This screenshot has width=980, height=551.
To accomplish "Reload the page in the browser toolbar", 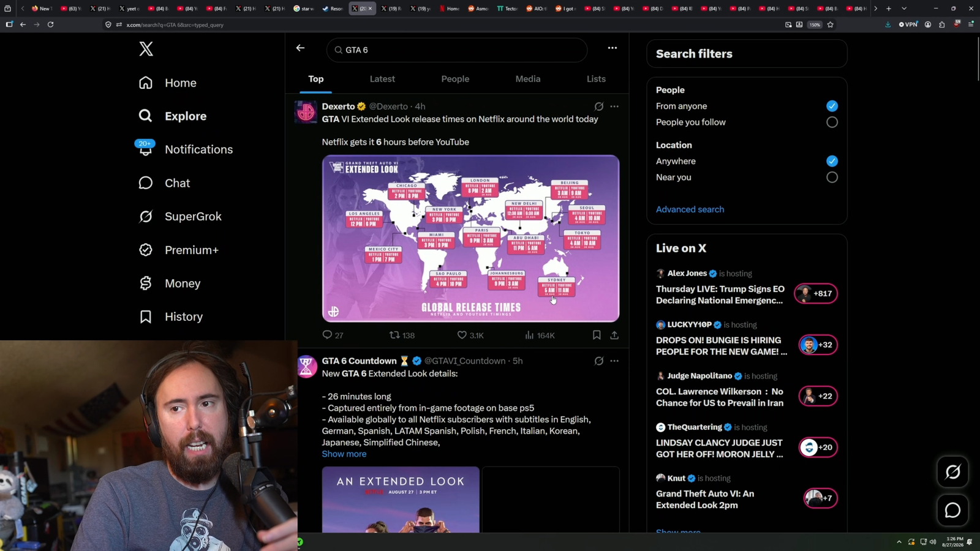I will click(x=51, y=24).
